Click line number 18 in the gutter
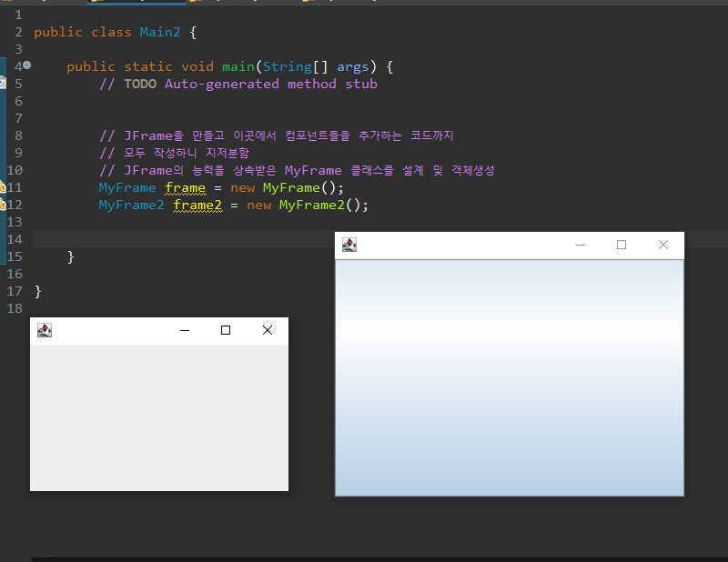 point(15,308)
